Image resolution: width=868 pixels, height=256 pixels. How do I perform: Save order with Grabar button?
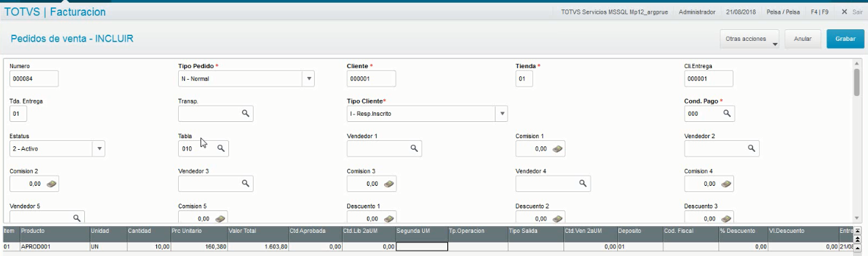click(x=846, y=39)
